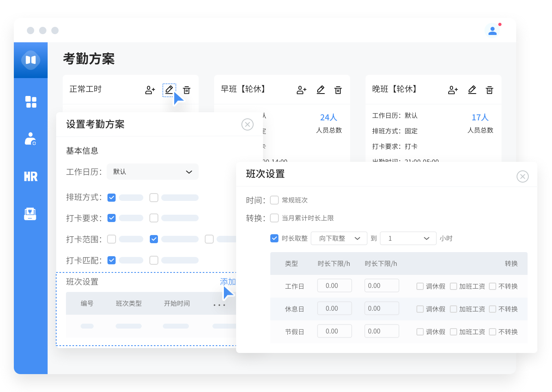The image size is (552, 392).
Task: Check the 当月累计时长上限 option
Action: [274, 218]
